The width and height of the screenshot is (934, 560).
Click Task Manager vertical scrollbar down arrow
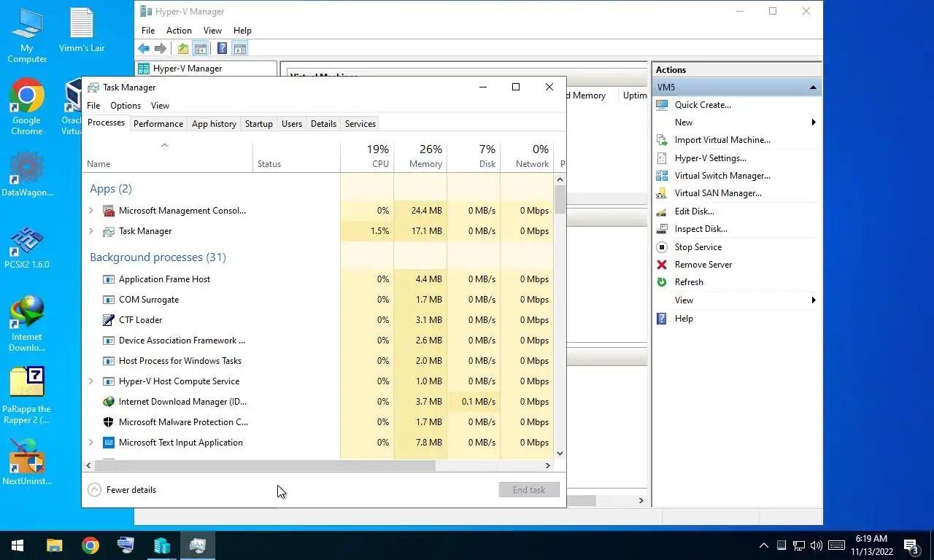[560, 453]
